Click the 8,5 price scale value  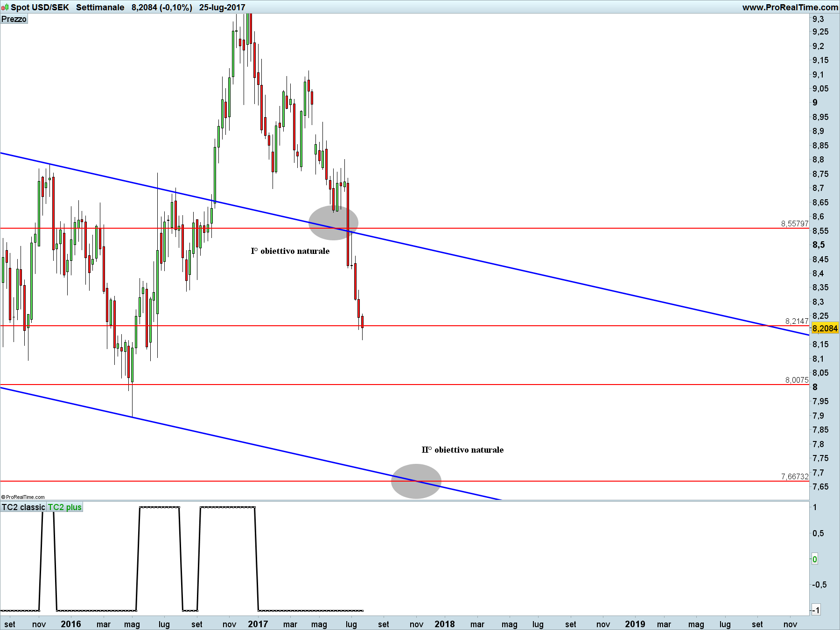coord(819,245)
